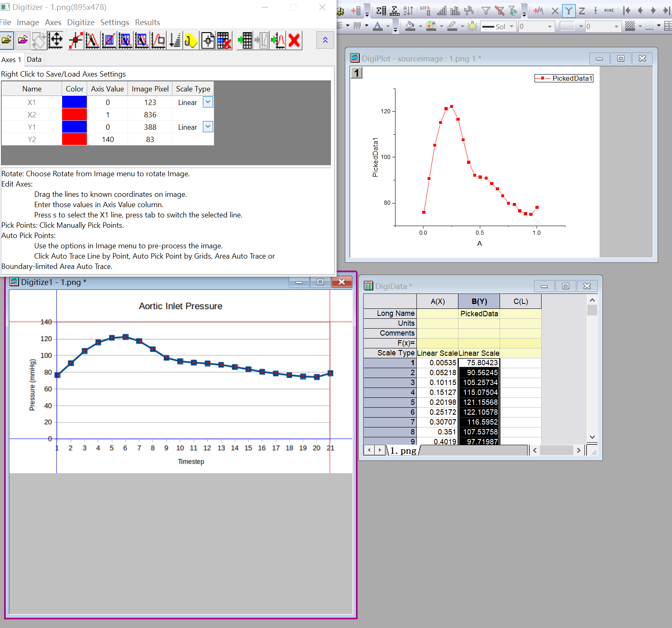Click the Manually Pick Points crosshair icon
The image size is (672, 628).
point(76,40)
